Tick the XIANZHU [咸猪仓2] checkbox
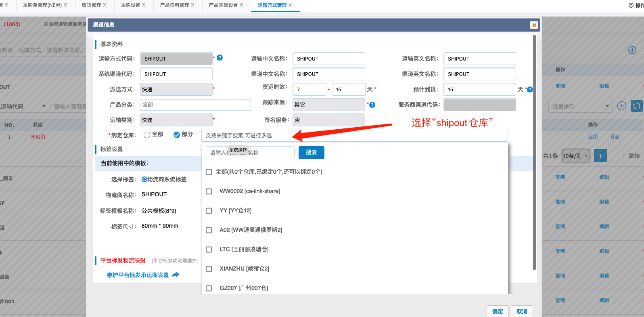Viewport: 644px width, 317px height. 209,269
